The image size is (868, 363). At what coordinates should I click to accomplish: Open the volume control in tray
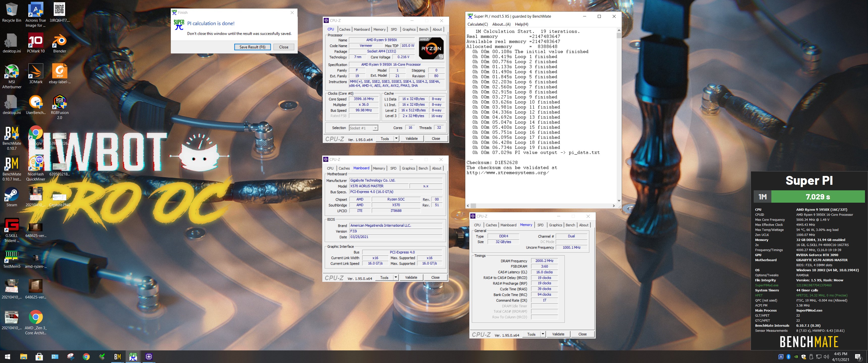tap(826, 357)
